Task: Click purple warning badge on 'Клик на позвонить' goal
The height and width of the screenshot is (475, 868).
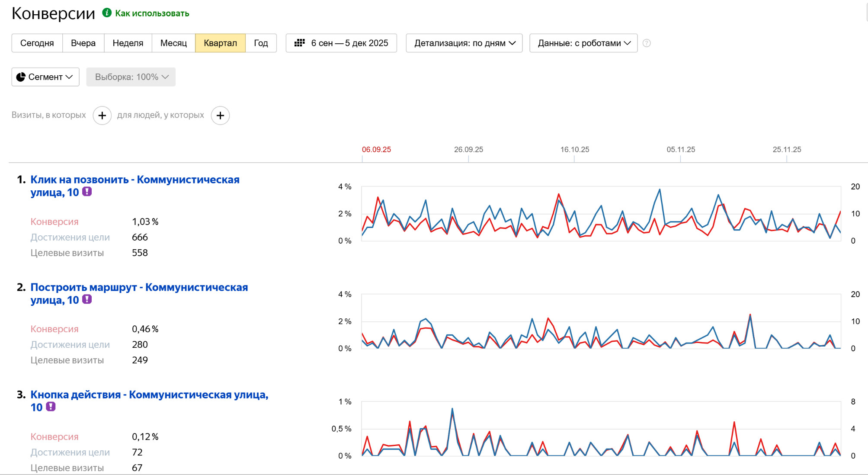Action: tap(87, 192)
